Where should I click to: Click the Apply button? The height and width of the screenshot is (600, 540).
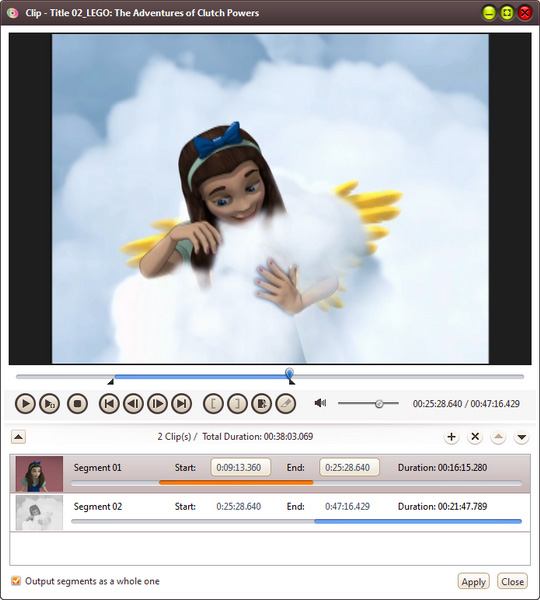click(473, 582)
